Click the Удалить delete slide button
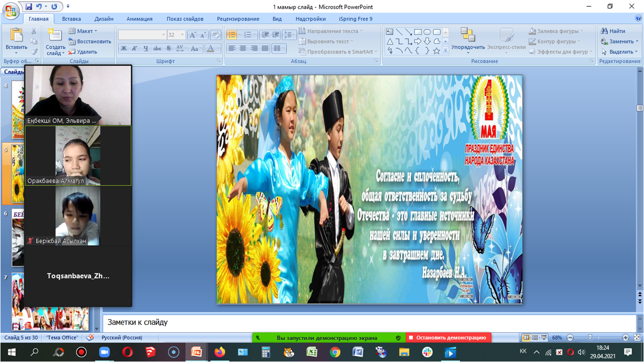 point(83,52)
